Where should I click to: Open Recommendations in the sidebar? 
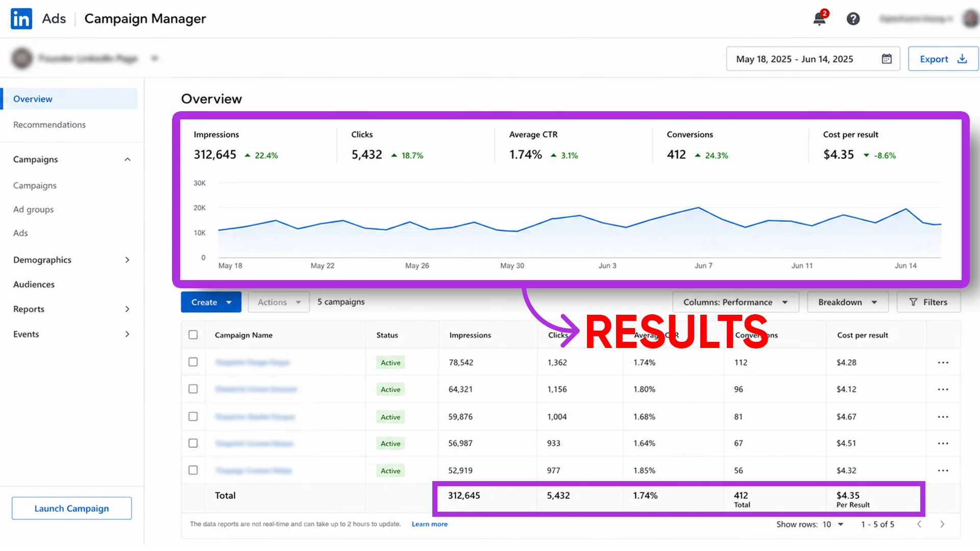50,124
